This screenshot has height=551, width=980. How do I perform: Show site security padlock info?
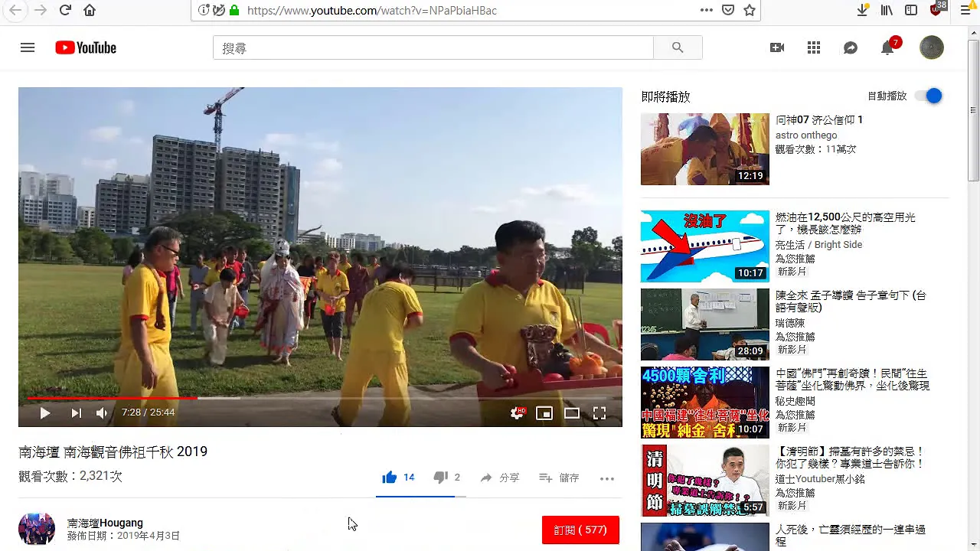(x=234, y=10)
